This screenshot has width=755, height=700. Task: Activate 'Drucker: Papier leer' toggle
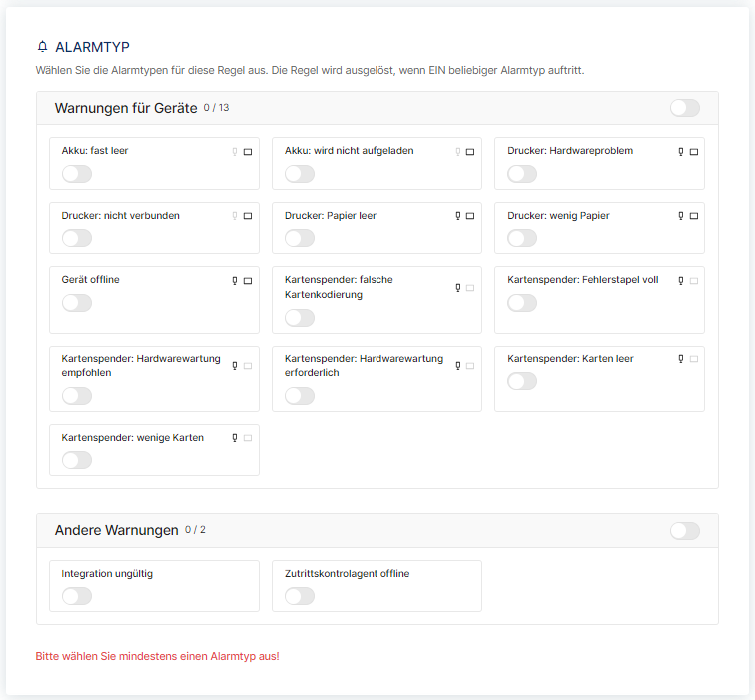click(300, 238)
